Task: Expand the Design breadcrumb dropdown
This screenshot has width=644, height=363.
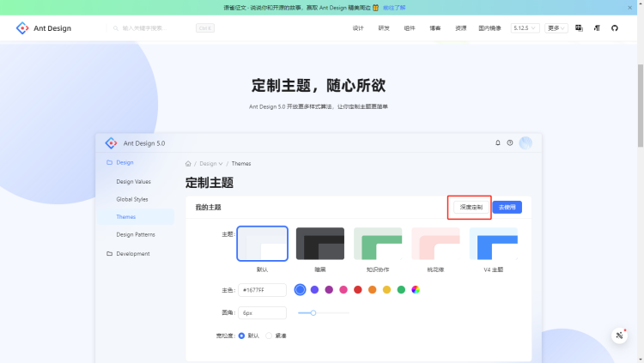Action: pos(211,163)
